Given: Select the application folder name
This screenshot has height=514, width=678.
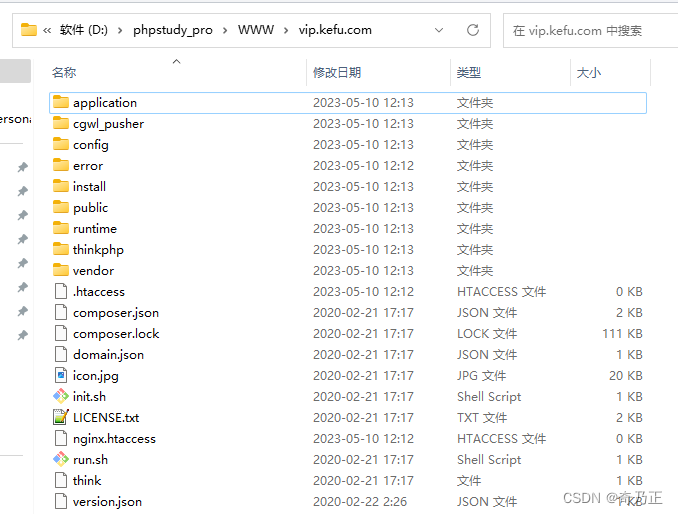Looking at the screenshot, I should click(x=105, y=103).
